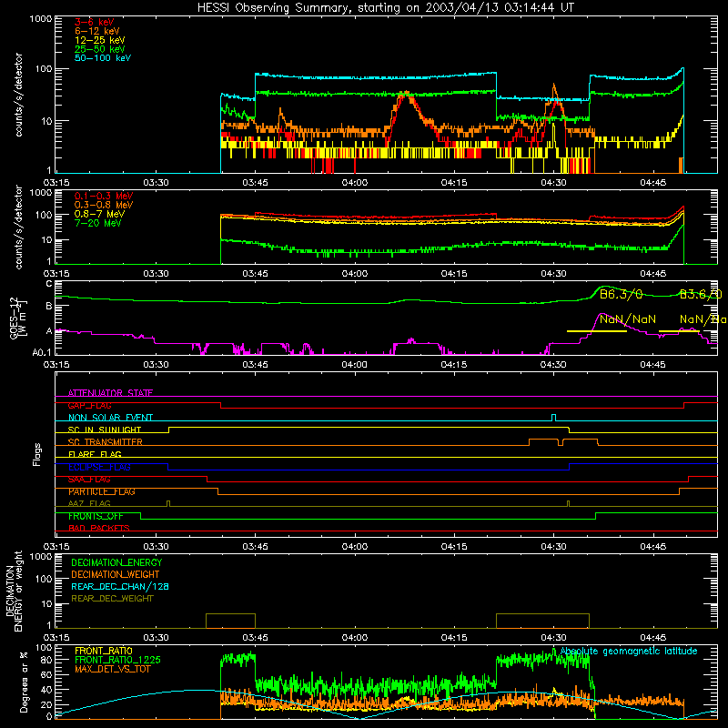This screenshot has height=728, width=728.
Task: Select the FRONTS_OFF flag label
Action: pos(96,516)
